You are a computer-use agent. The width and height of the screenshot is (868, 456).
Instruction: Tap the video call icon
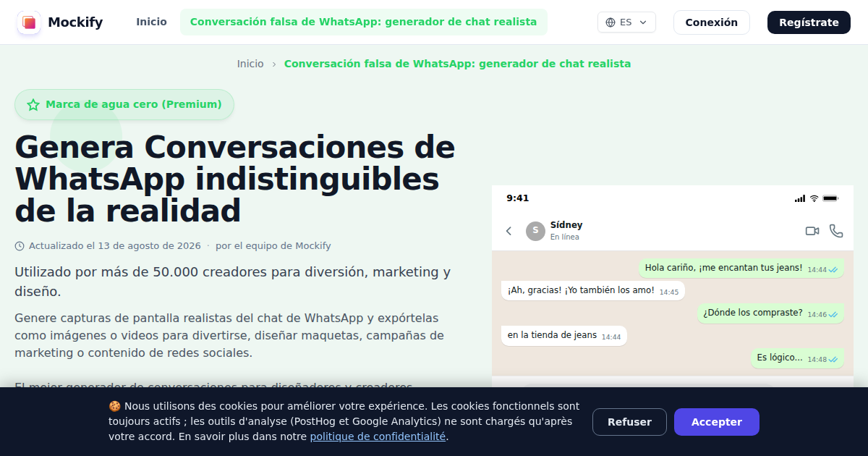pyautogui.click(x=812, y=231)
